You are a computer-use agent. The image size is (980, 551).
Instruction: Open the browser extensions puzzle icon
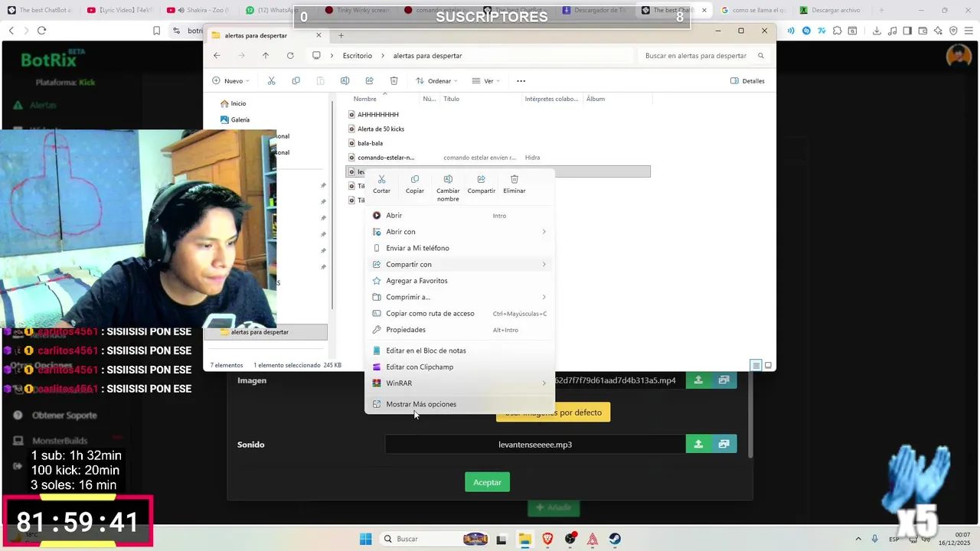click(x=838, y=31)
